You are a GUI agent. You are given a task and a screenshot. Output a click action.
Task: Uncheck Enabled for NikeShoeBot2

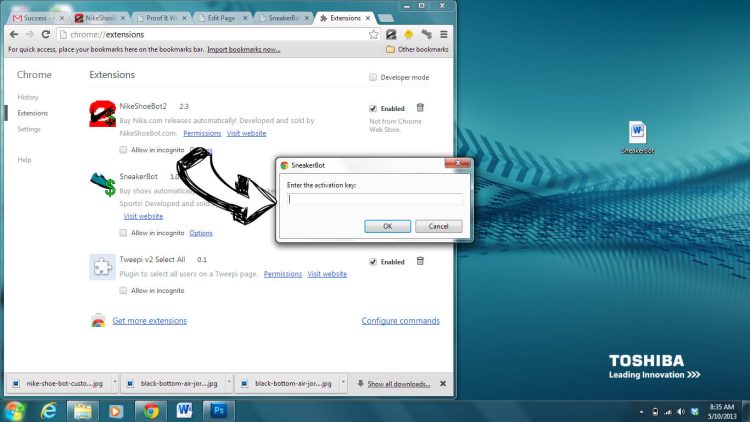click(373, 108)
